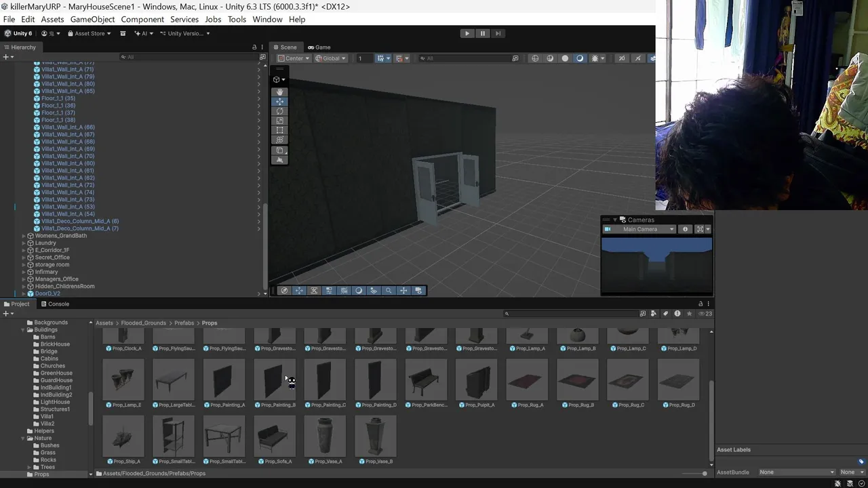The width and height of the screenshot is (868, 488).
Task: Open the Main Camera dropdown in Cameras overlay
Action: (x=639, y=229)
